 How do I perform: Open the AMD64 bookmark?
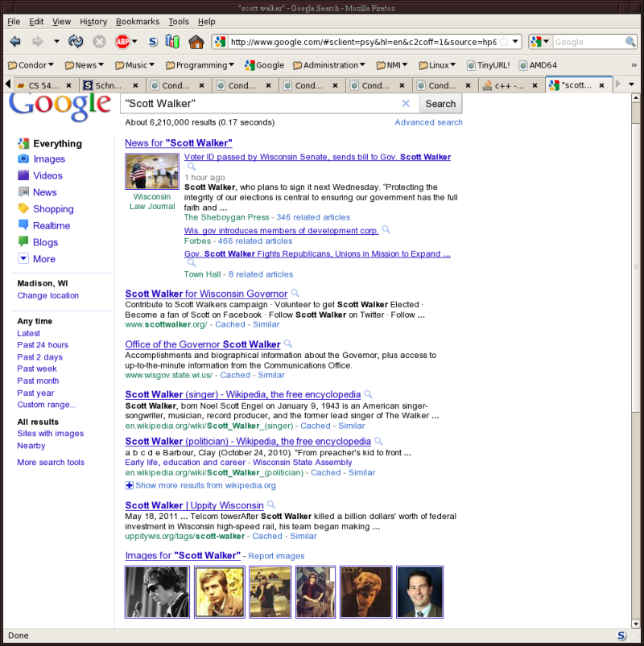tap(538, 65)
